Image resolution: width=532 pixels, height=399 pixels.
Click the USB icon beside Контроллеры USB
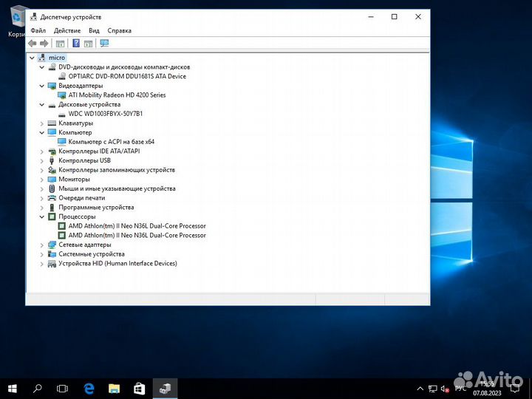tap(52, 160)
